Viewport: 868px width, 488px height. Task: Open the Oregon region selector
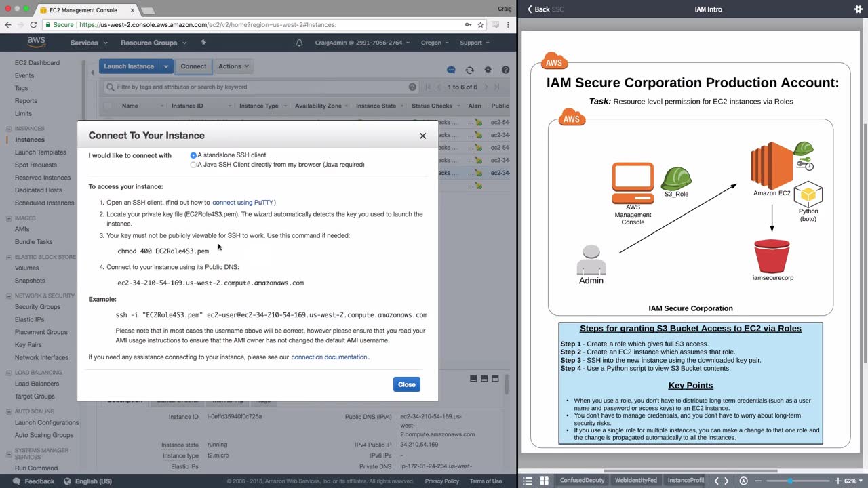pyautogui.click(x=435, y=43)
